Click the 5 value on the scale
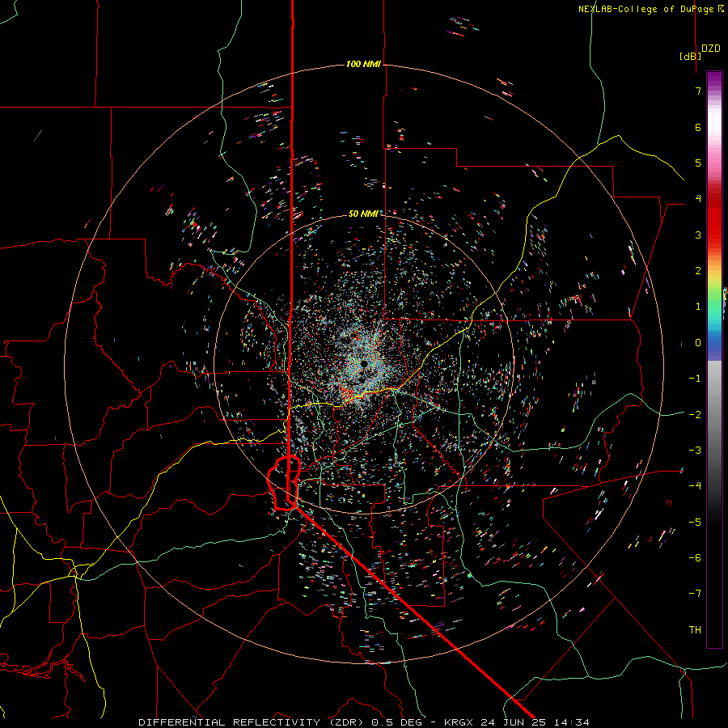The width and height of the screenshot is (728, 728). point(698,163)
